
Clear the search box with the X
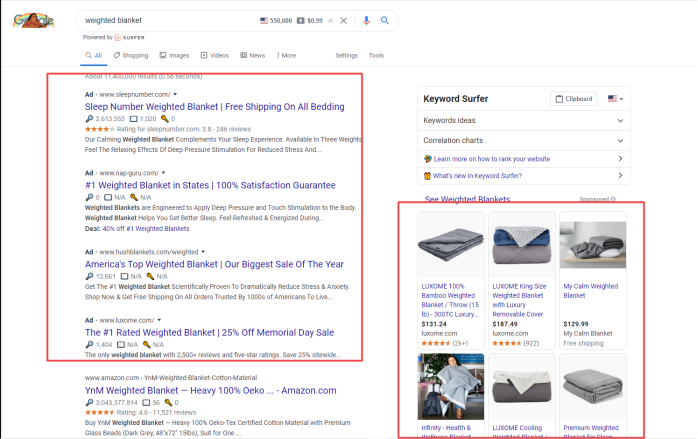[344, 20]
